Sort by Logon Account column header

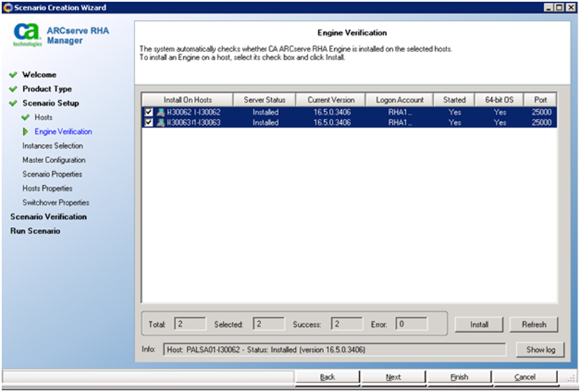pos(399,99)
